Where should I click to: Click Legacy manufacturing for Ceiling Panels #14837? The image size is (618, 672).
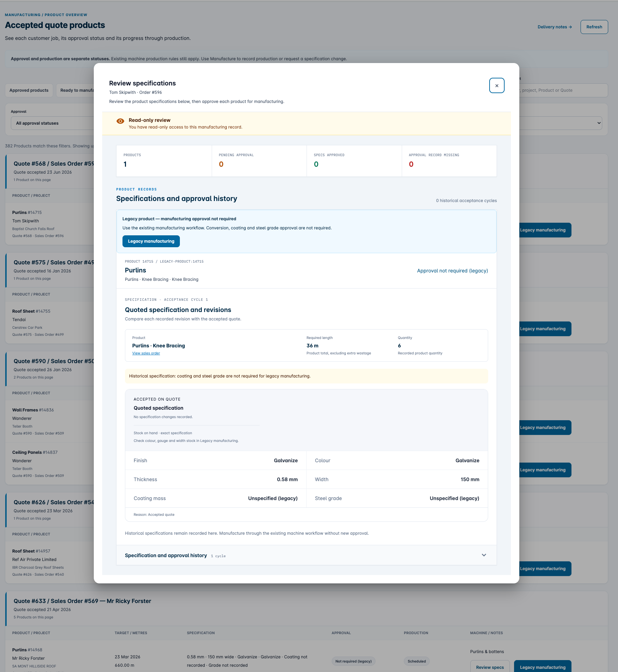click(x=545, y=470)
